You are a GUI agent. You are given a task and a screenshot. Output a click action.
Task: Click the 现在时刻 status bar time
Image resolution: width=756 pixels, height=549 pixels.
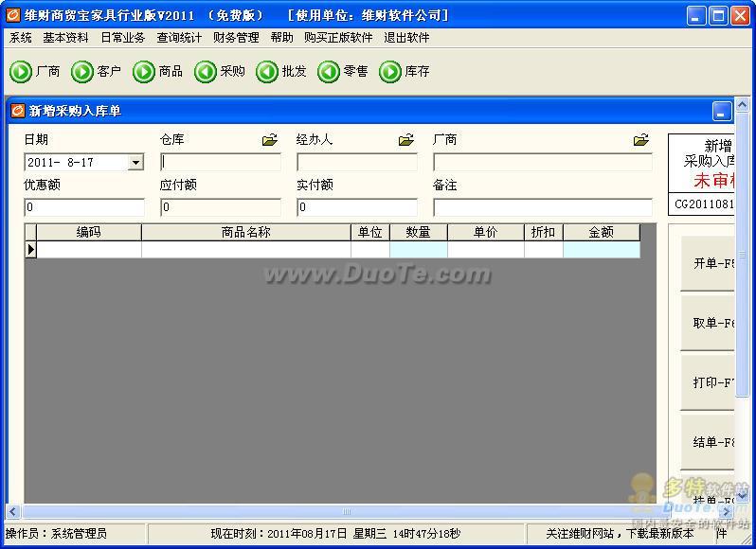[335, 534]
